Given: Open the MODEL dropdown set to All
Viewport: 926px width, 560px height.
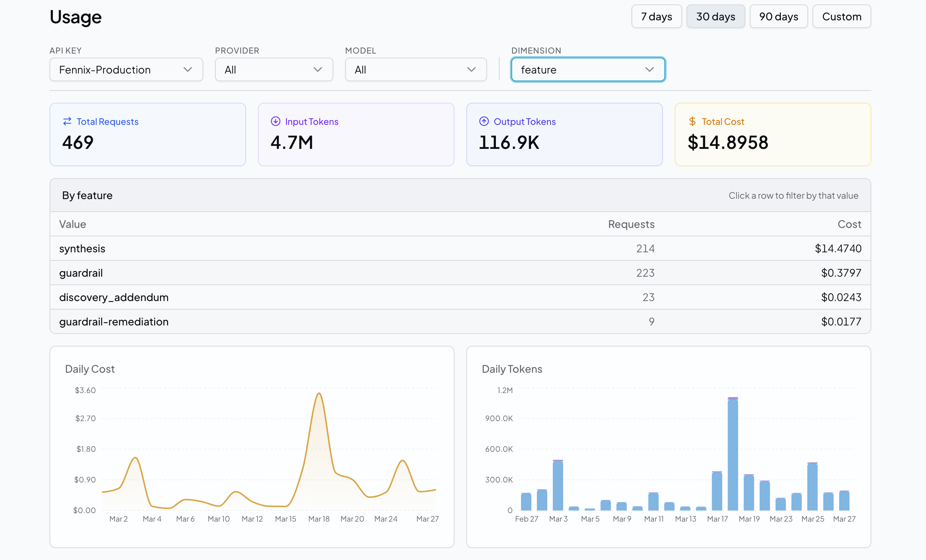Looking at the screenshot, I should tap(415, 69).
